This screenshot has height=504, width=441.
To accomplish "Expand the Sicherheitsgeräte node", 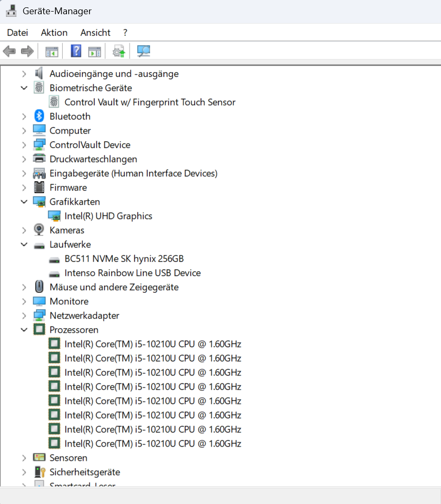I will [x=24, y=472].
